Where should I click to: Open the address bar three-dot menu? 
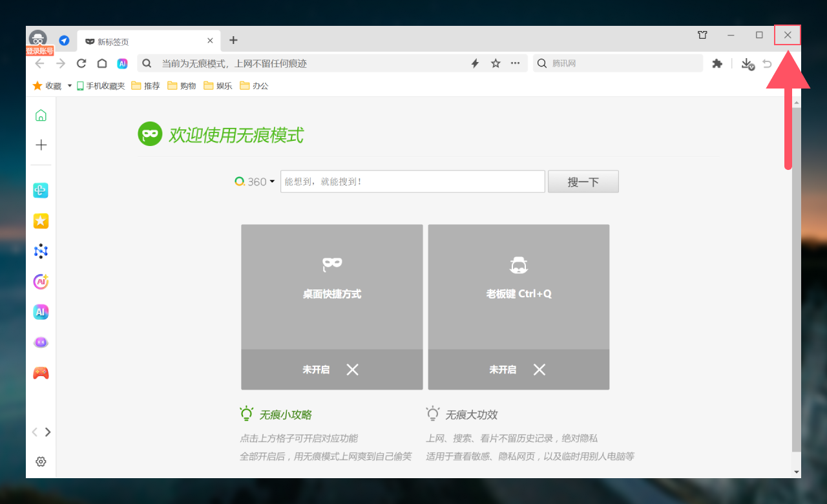(x=515, y=63)
